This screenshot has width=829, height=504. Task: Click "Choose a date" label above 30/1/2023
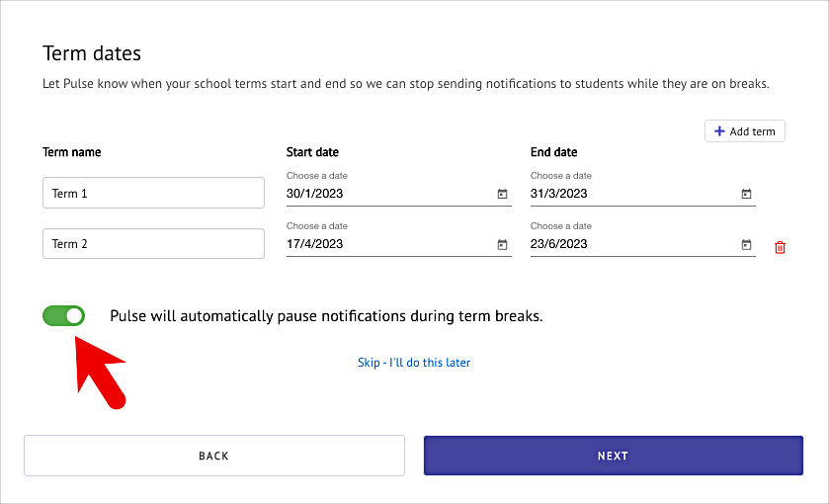click(317, 176)
